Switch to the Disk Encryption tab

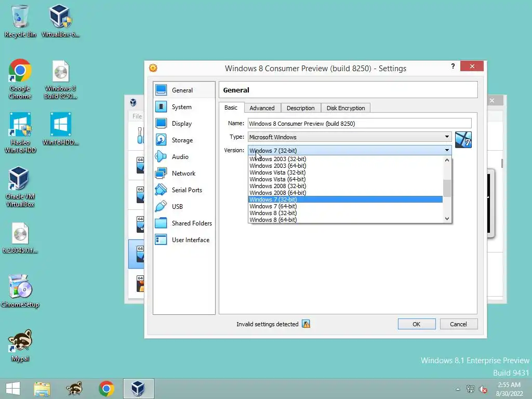[x=345, y=108]
